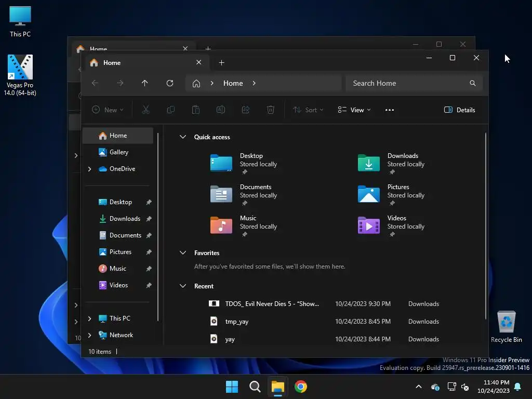Refresh the Home view

tap(170, 83)
